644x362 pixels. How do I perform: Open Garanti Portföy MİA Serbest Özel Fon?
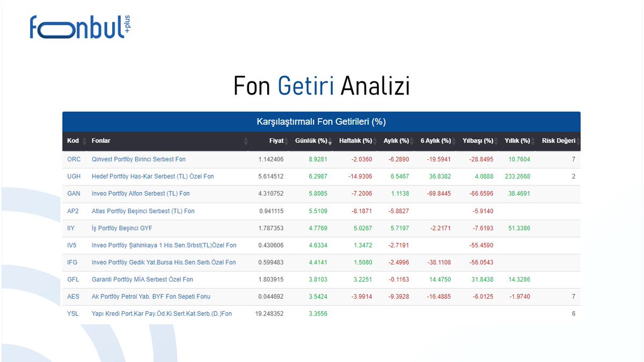pos(142,279)
